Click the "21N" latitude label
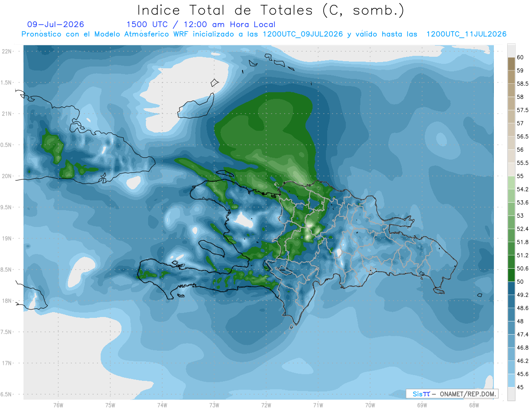Viewport: 532px width, 411px height. [x=7, y=114]
